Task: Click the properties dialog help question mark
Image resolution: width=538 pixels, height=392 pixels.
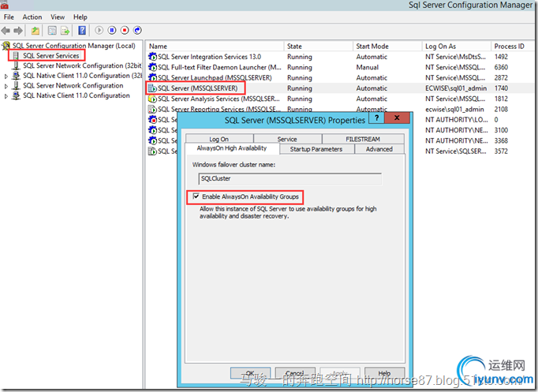Action: pos(377,118)
